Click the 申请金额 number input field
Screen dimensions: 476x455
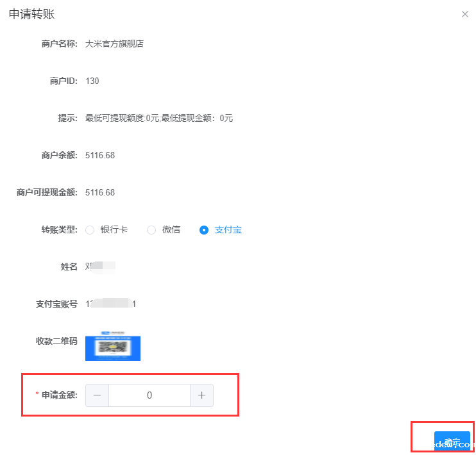click(149, 395)
